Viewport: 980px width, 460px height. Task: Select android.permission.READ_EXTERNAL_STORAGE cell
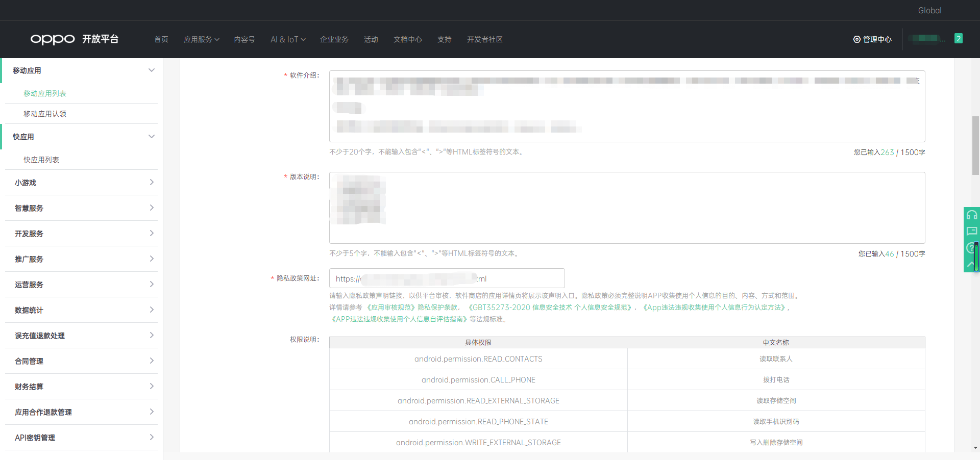click(x=478, y=401)
